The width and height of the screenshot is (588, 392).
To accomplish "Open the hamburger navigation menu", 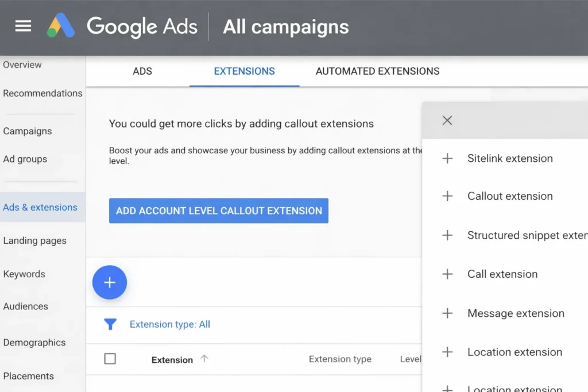I will tap(22, 26).
